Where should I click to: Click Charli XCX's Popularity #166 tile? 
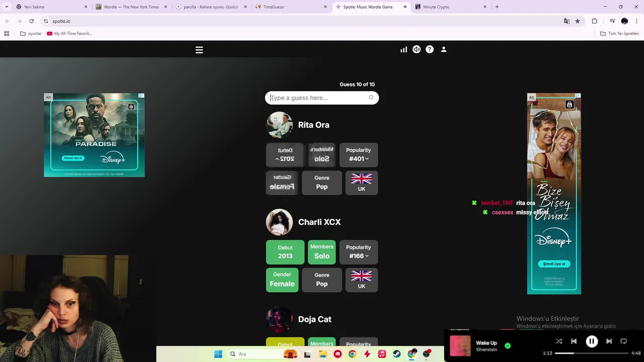tap(358, 252)
